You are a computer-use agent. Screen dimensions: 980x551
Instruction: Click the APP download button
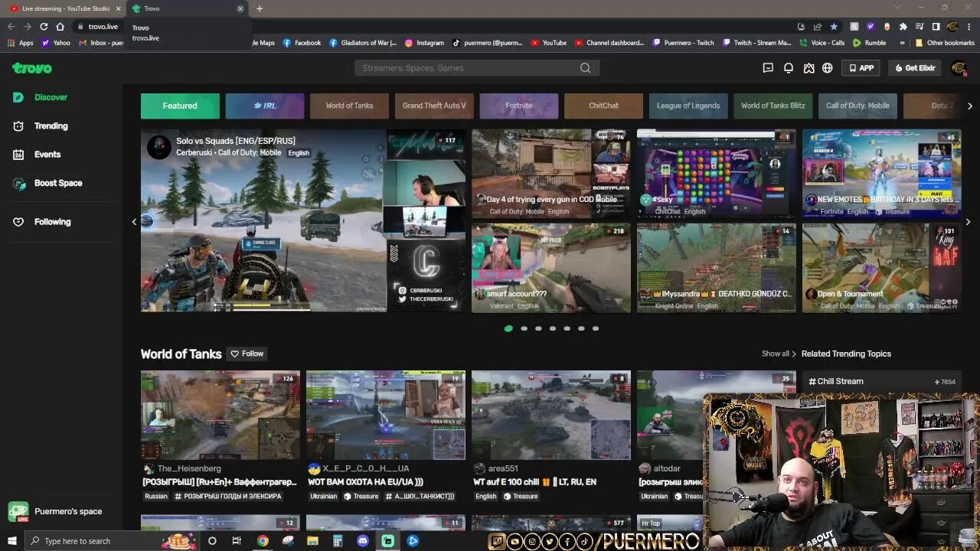click(861, 68)
